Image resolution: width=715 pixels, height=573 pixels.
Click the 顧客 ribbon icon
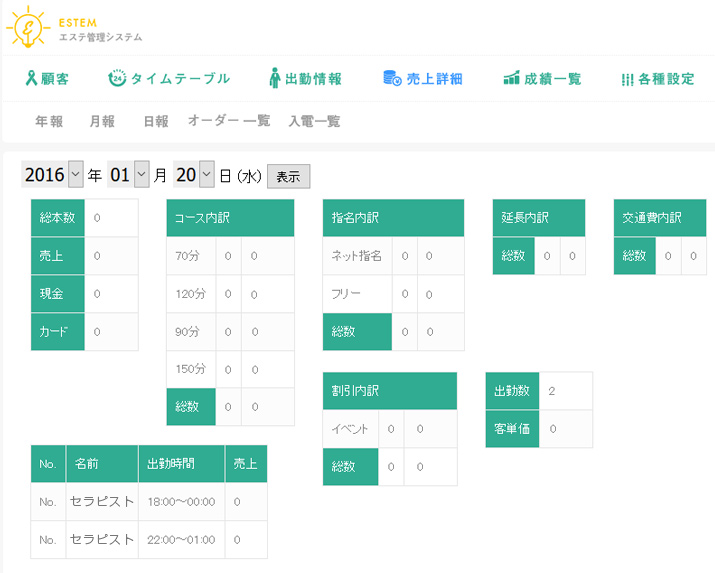tap(31, 79)
